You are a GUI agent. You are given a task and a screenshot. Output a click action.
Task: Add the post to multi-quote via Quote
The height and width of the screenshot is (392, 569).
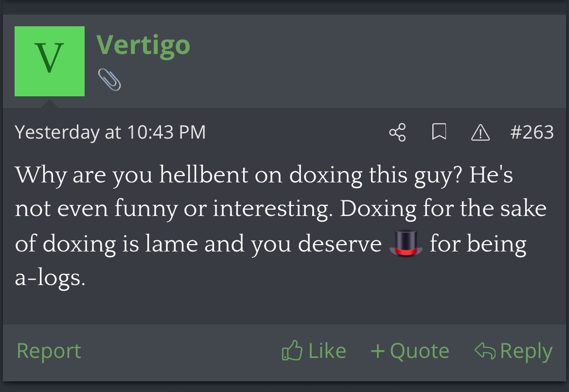tap(420, 351)
